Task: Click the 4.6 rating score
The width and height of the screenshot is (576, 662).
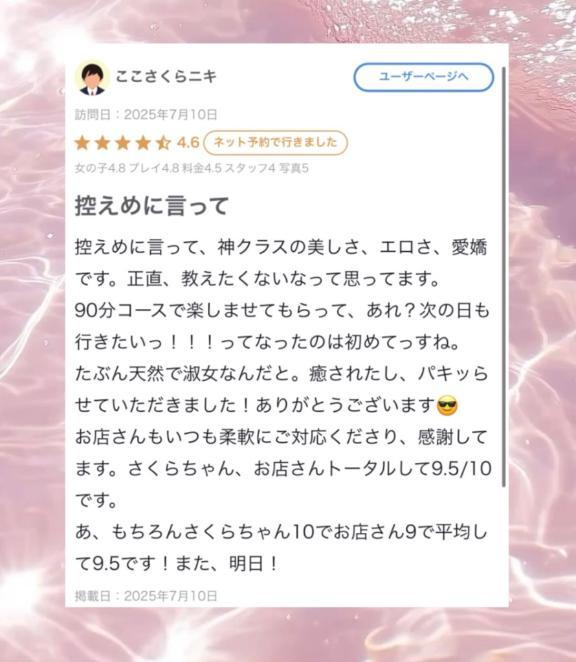Action: coord(188,143)
